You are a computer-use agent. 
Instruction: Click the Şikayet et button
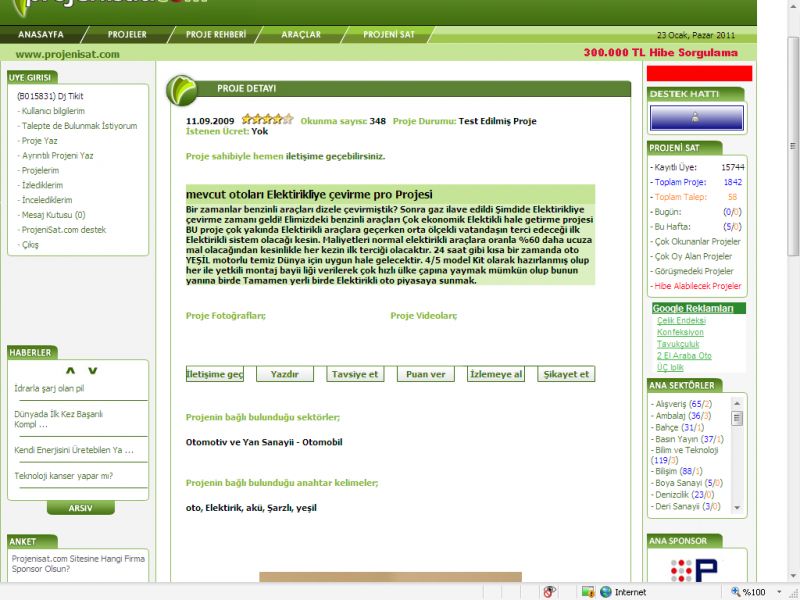(566, 374)
